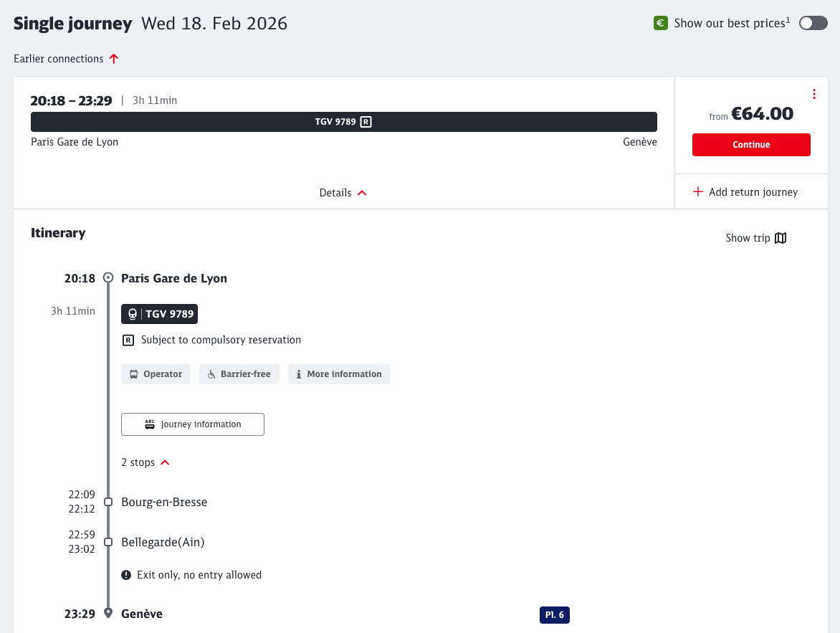Click the map icon beside Show trip
840x633 pixels.
click(x=781, y=238)
